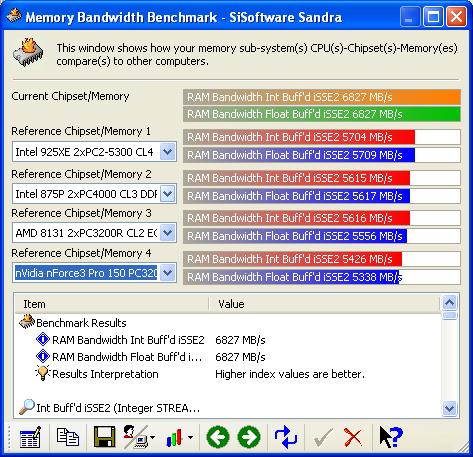This screenshot has height=457, width=473.
Task: Open dropdown arrow next to user-computer icon
Action: pyautogui.click(x=152, y=437)
